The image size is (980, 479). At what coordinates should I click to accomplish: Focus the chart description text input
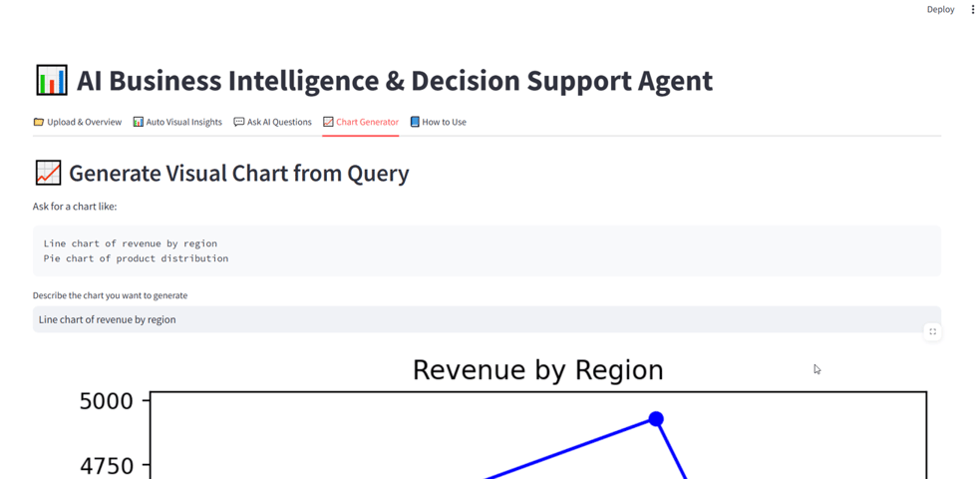coord(487,319)
